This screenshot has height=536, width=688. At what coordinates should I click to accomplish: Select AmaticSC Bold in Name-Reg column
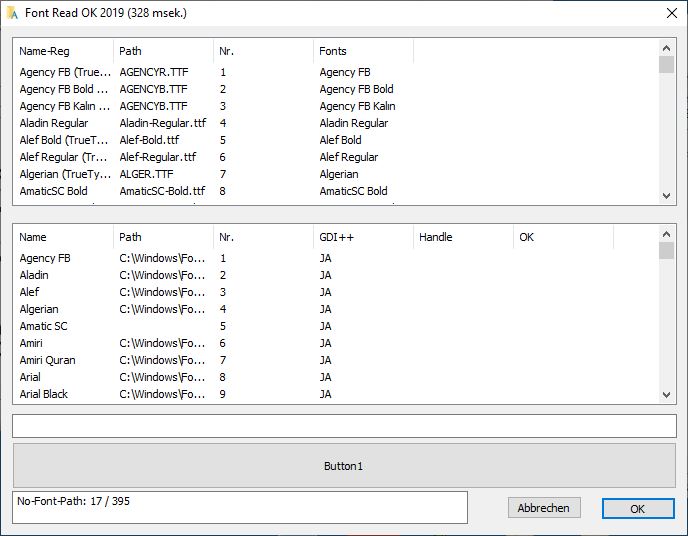(x=53, y=191)
